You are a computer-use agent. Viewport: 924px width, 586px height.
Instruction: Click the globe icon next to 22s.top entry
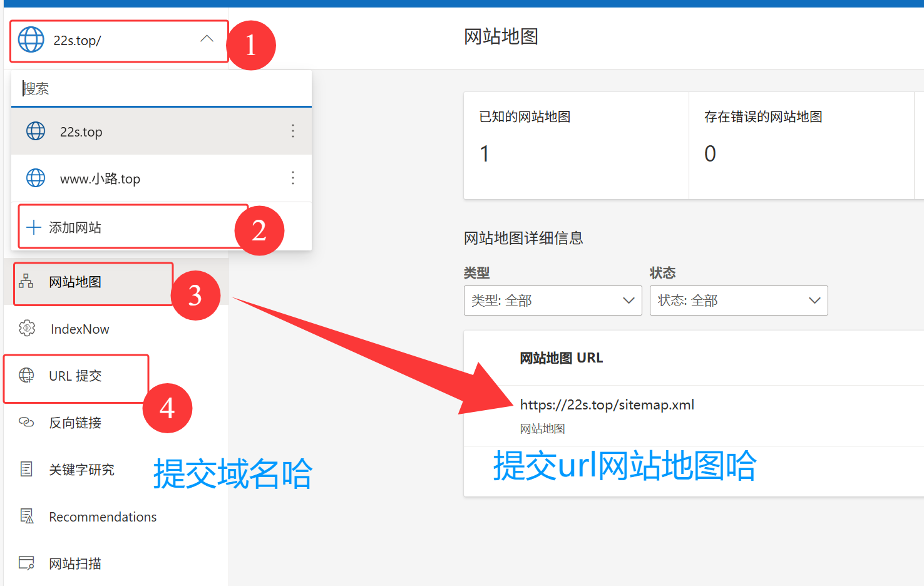click(x=36, y=131)
